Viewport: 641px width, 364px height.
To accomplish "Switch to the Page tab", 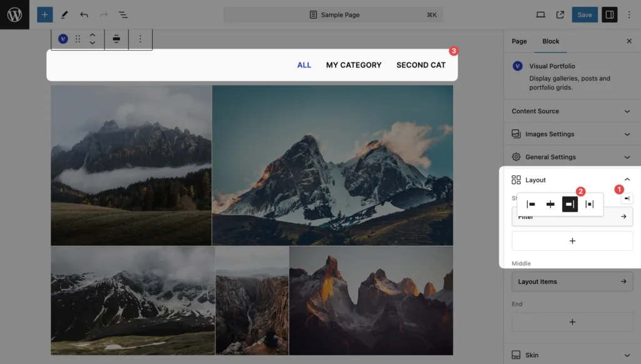I will point(519,41).
